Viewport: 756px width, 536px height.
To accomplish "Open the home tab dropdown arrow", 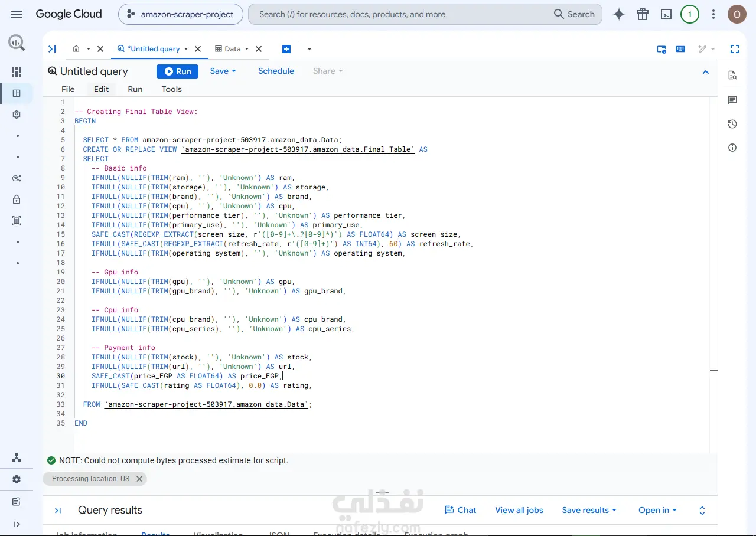I will click(x=89, y=49).
